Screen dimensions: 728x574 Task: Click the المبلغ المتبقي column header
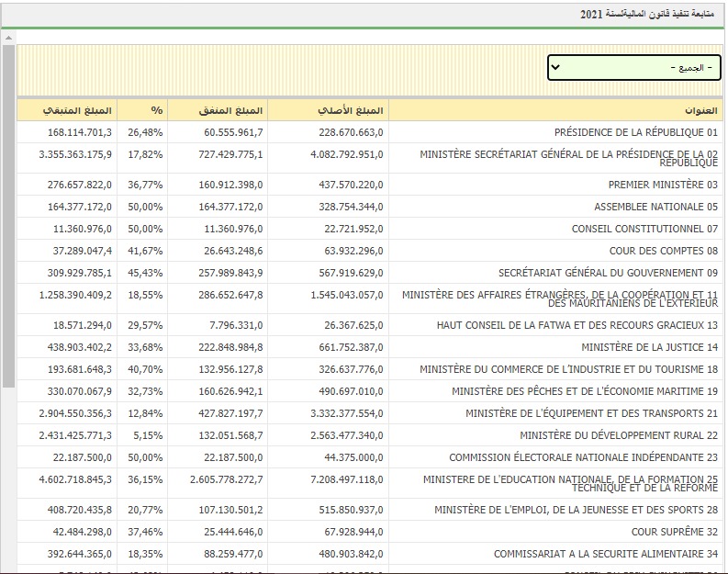pos(78,110)
